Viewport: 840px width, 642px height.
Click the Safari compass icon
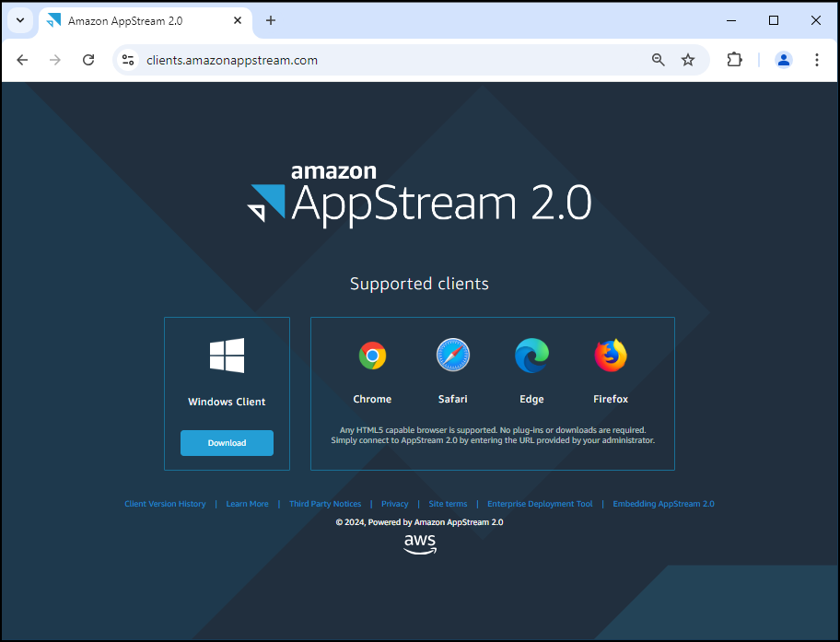(452, 356)
